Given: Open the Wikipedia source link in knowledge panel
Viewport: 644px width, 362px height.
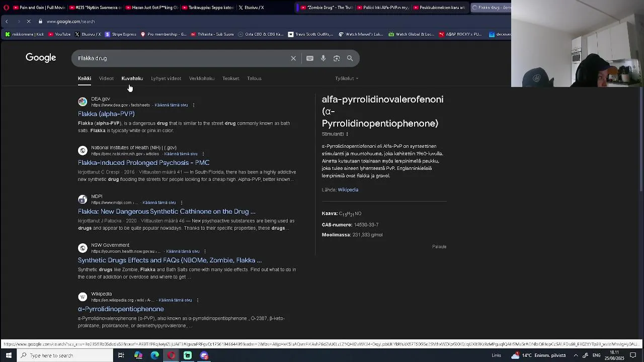Looking at the screenshot, I should (348, 190).
